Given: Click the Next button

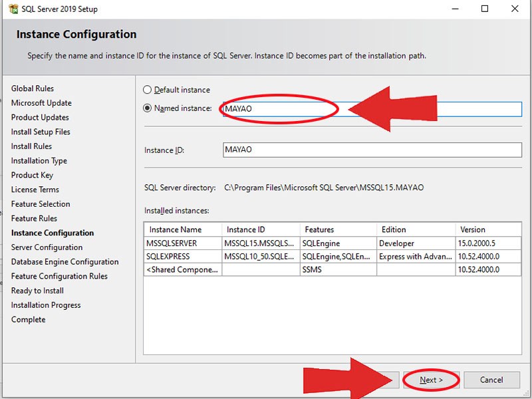Looking at the screenshot, I should tap(431, 380).
